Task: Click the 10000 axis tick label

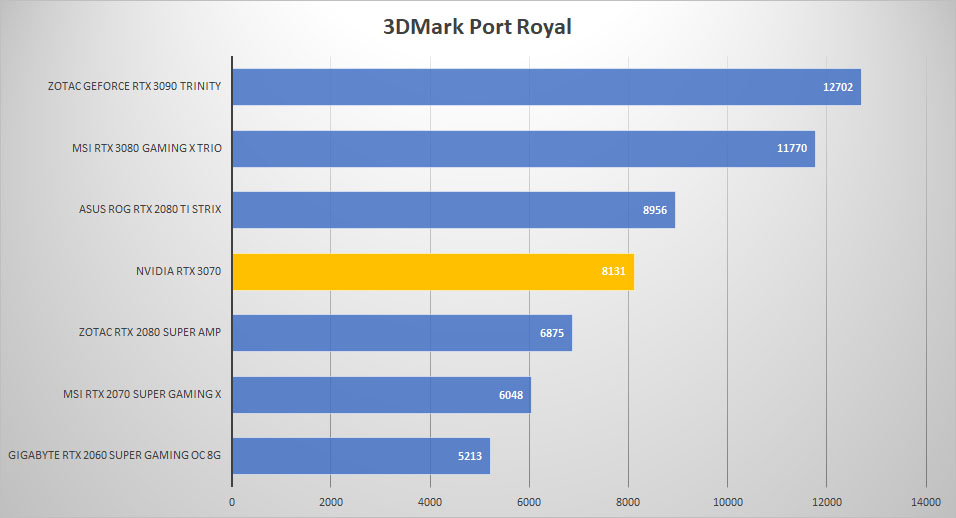Action: click(728, 502)
